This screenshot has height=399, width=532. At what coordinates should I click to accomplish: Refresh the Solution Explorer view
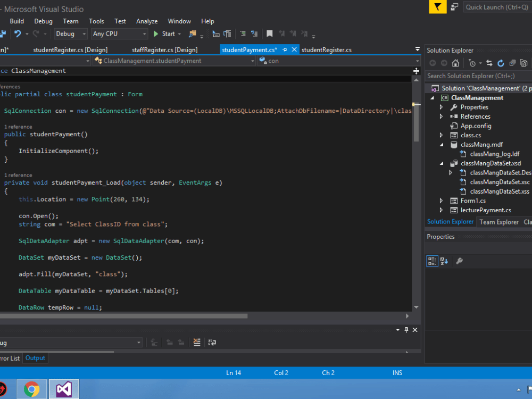click(x=501, y=63)
